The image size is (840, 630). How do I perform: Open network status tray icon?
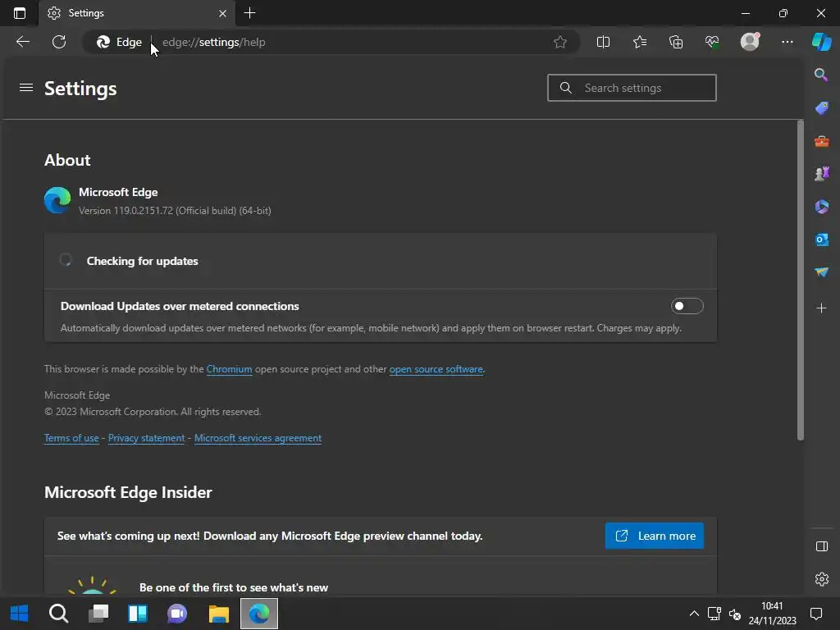coord(714,614)
